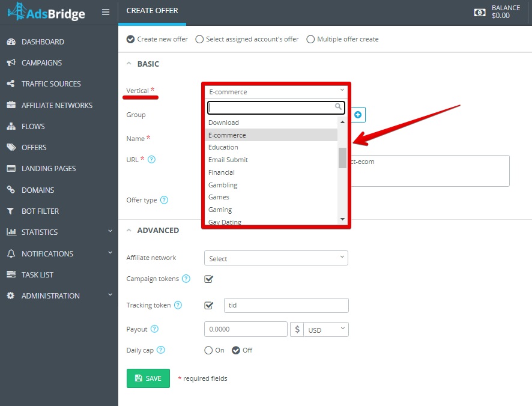Open Landing Pages in sidebar
Viewport: 532px width, 406px height.
pyautogui.click(x=49, y=169)
